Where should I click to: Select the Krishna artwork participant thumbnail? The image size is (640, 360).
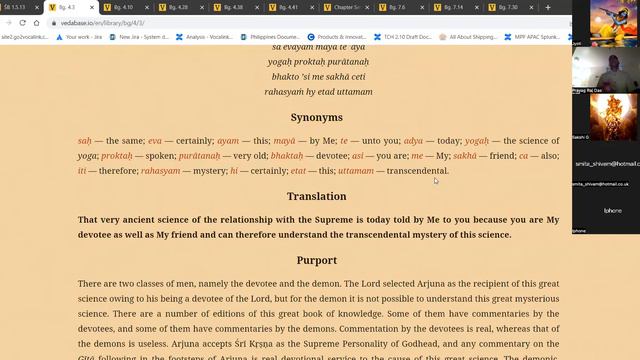[x=613, y=22]
